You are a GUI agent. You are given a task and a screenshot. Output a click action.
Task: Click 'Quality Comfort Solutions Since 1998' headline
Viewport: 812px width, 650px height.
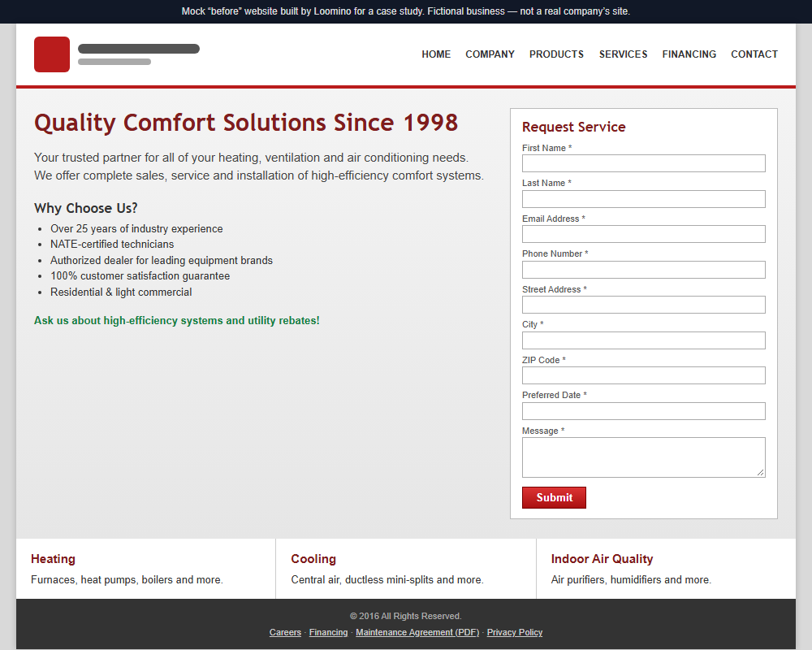point(246,123)
